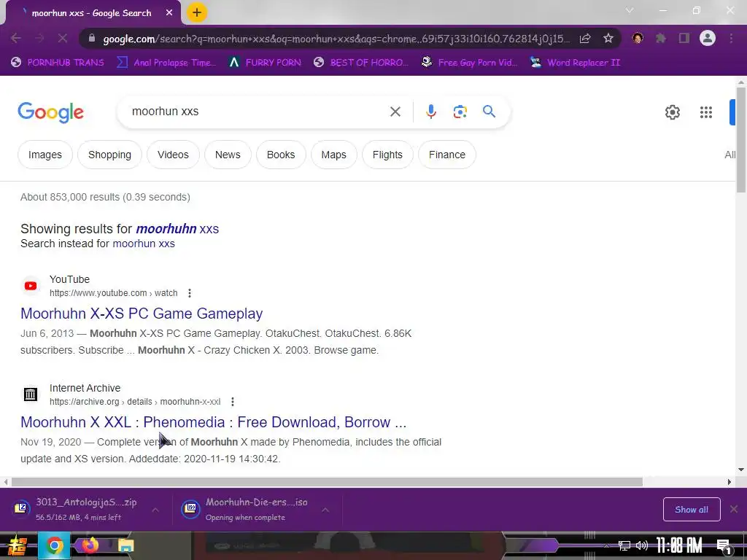
Task: Click the YouTube favicon in results
Action: click(31, 286)
